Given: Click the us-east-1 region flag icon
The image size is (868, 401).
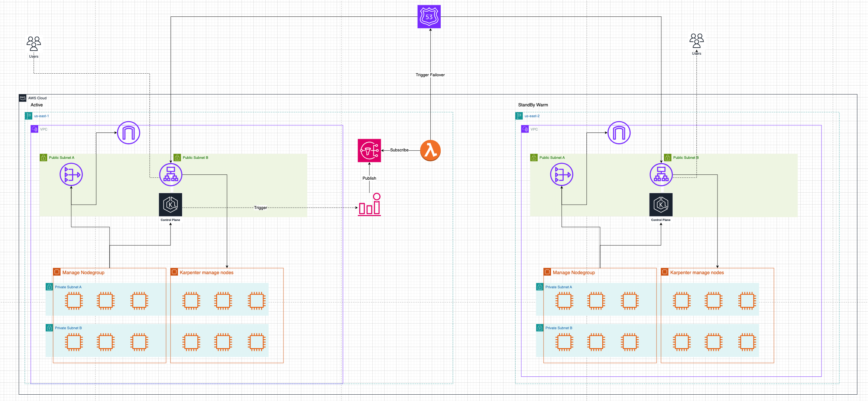Looking at the screenshot, I should (29, 116).
